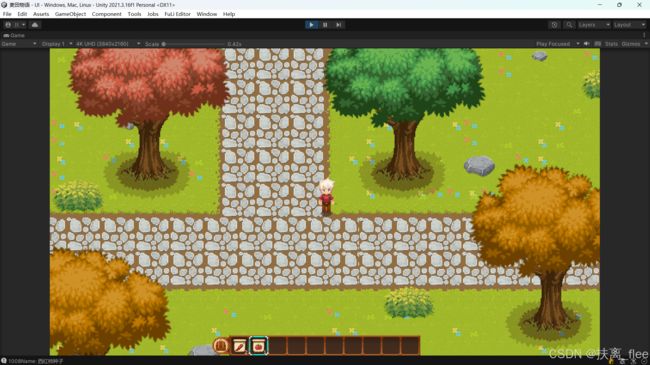The image size is (650, 365).
Task: Expand the Layout dropdown
Action: pyautogui.click(x=629, y=25)
